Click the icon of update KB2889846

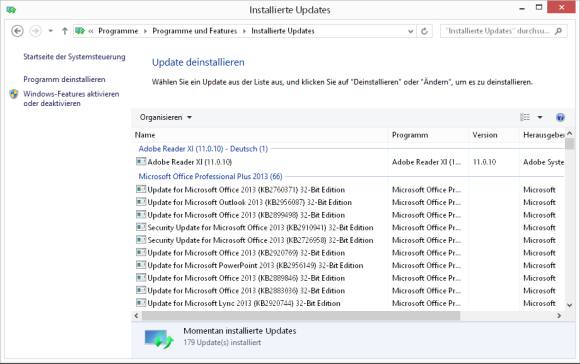[x=141, y=277]
